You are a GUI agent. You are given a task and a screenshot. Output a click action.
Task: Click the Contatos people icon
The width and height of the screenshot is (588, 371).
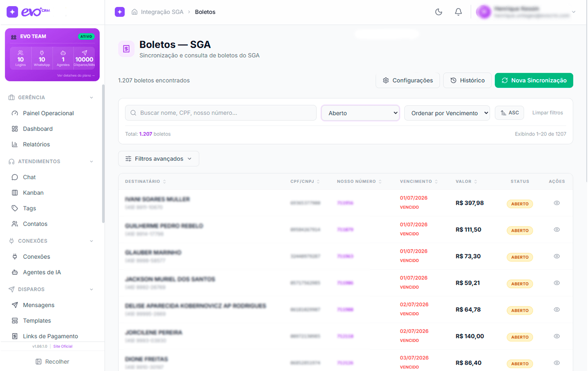(x=15, y=224)
